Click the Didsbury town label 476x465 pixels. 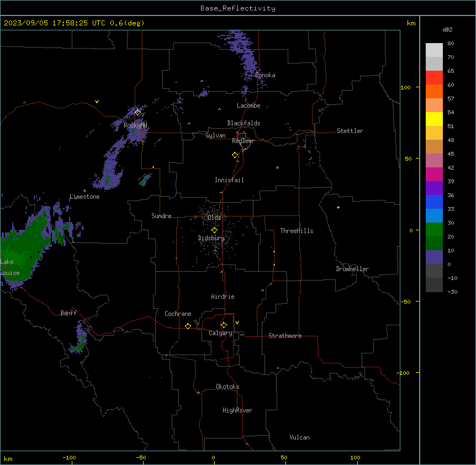(x=211, y=238)
